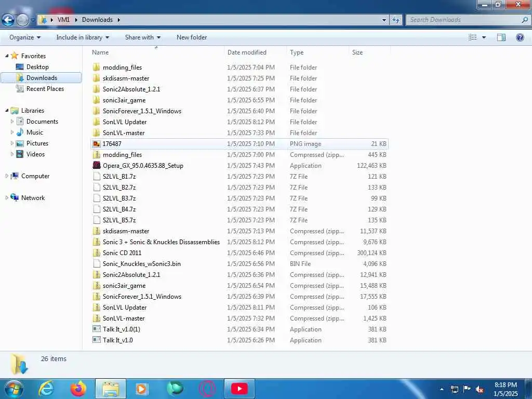This screenshot has height=399, width=532.
Task: Open the Include in library dropdown
Action: 83,37
